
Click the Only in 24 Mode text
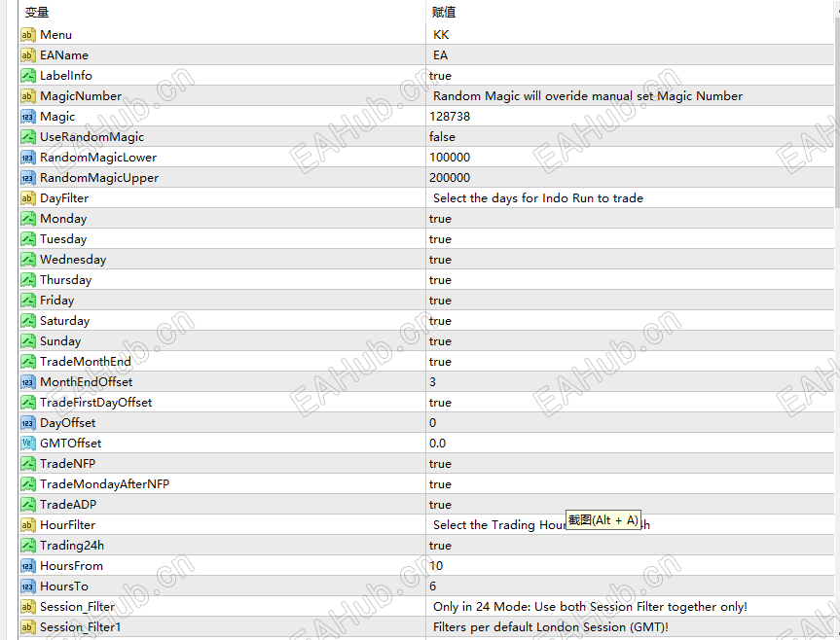point(590,607)
